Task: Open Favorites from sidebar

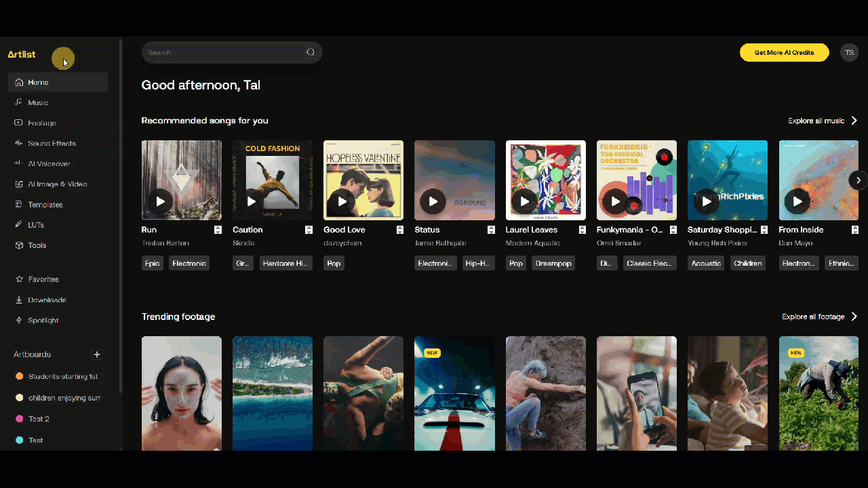Action: click(43, 279)
